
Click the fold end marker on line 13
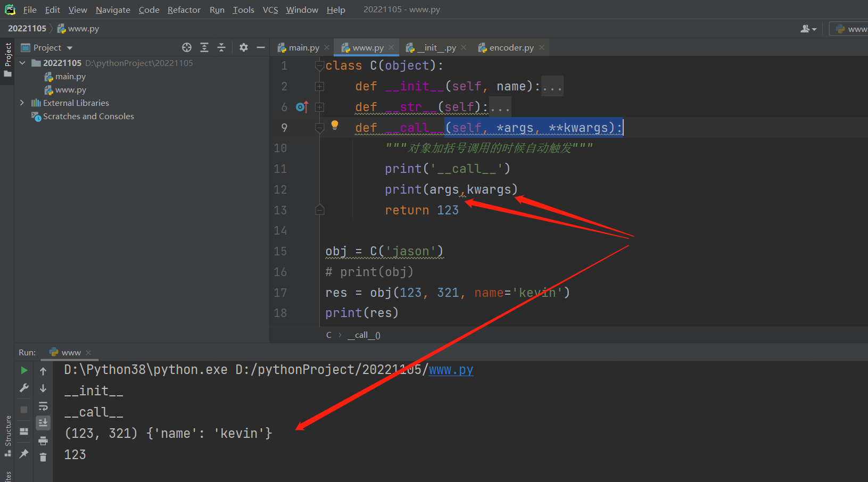[x=319, y=210]
